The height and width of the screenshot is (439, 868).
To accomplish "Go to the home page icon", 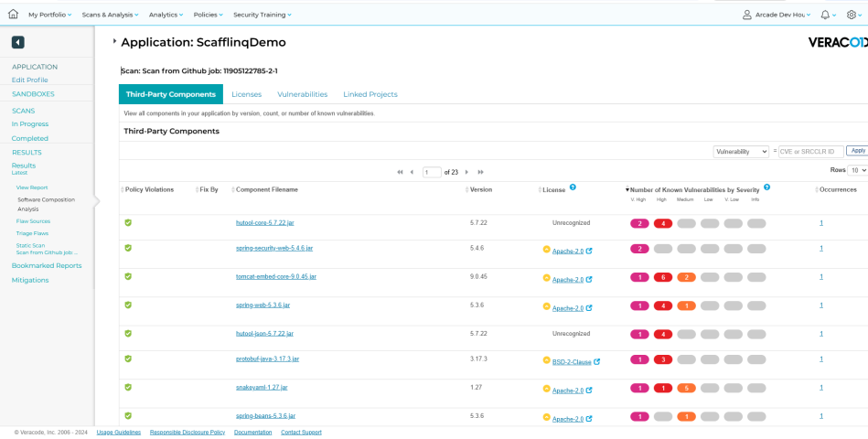I will coord(13,15).
